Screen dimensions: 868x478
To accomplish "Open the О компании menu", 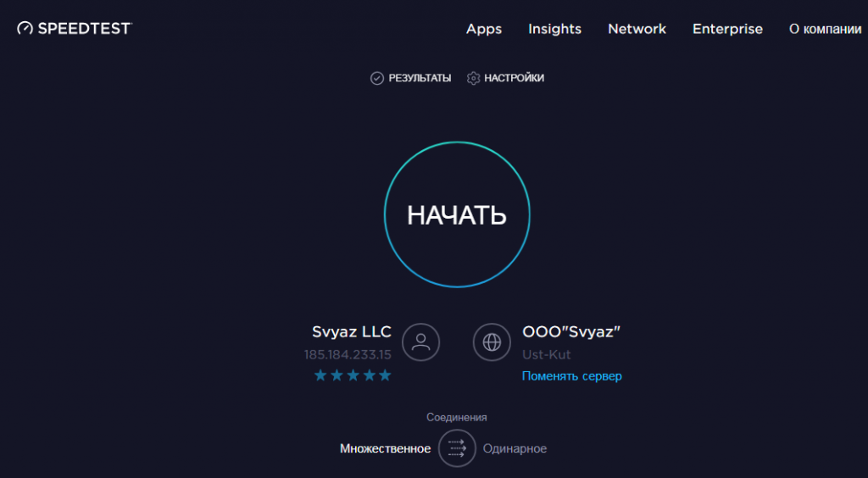I will point(825,30).
